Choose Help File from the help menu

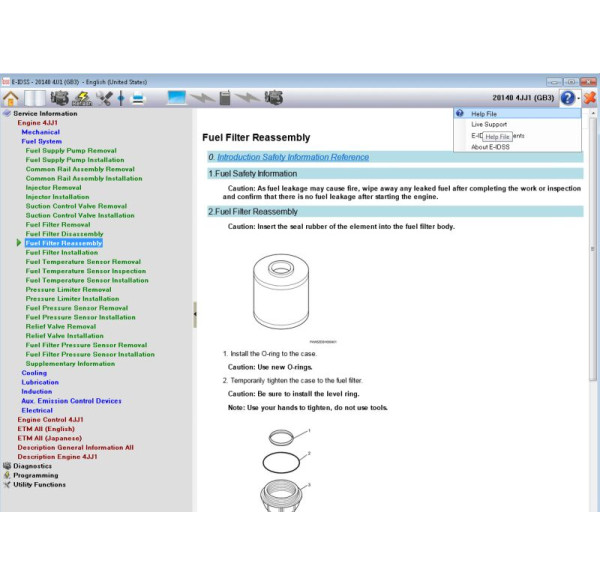(484, 114)
